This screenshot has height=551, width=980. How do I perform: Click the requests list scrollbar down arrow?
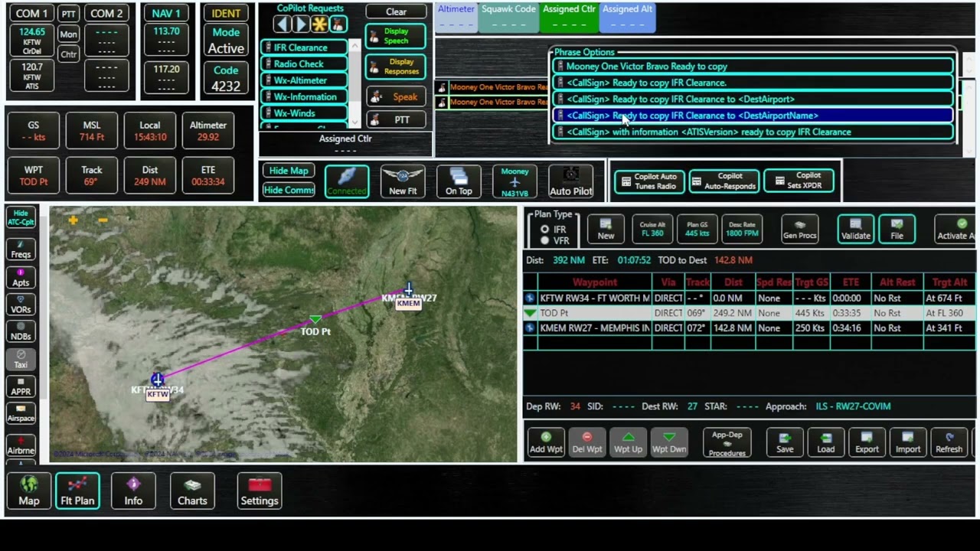coord(354,123)
